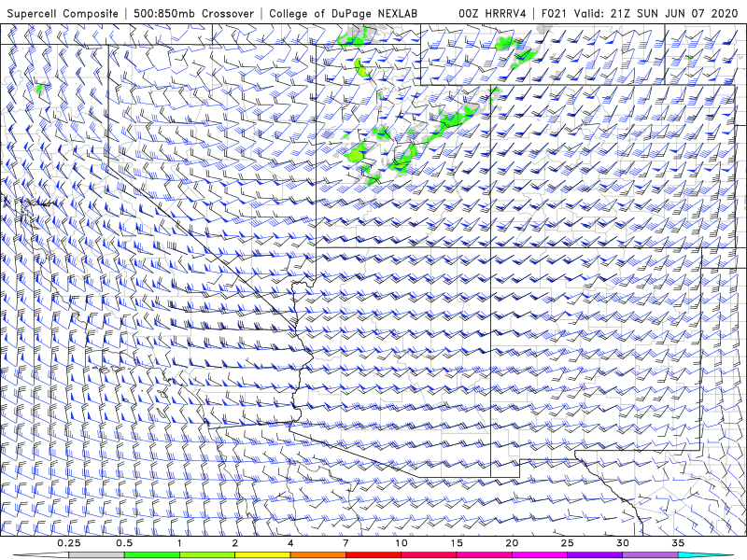Select the red 7–10 colorbar segment
This screenshot has width=747, height=560.
[373, 555]
